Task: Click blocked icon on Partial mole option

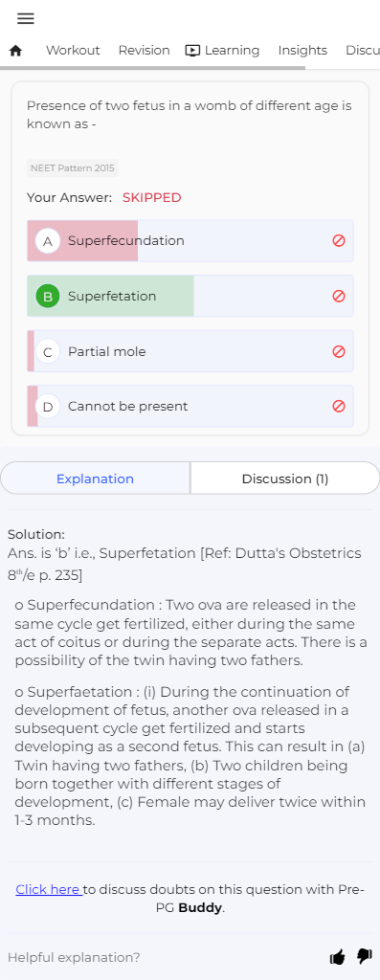Action: [339, 351]
